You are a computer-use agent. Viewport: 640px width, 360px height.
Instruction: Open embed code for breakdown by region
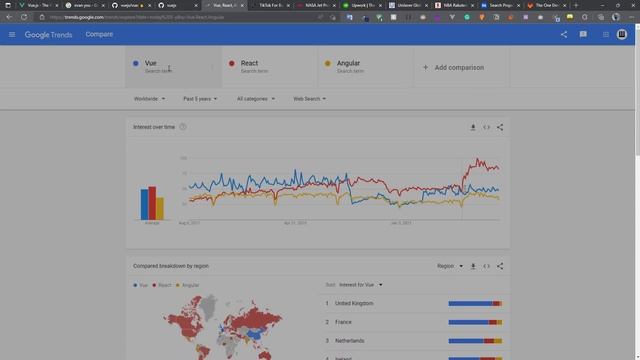pos(487,266)
